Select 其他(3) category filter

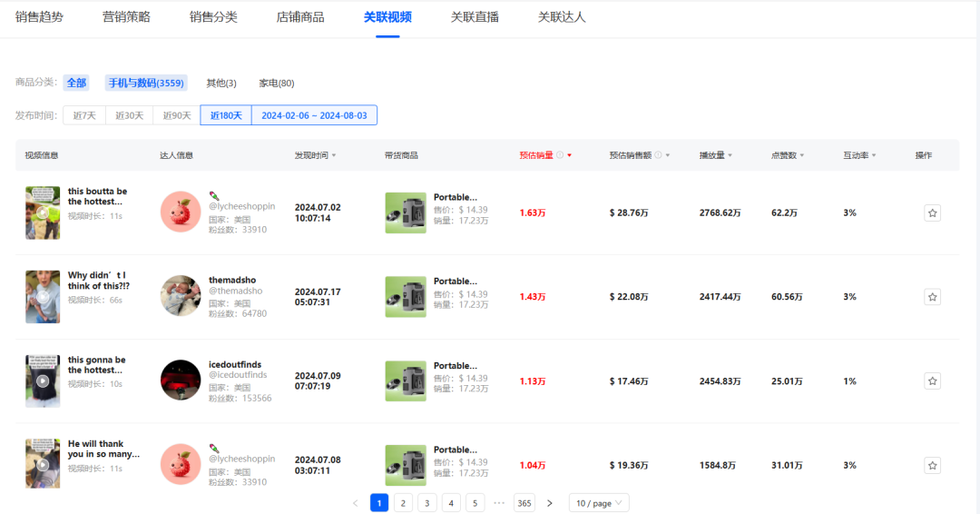tap(221, 83)
